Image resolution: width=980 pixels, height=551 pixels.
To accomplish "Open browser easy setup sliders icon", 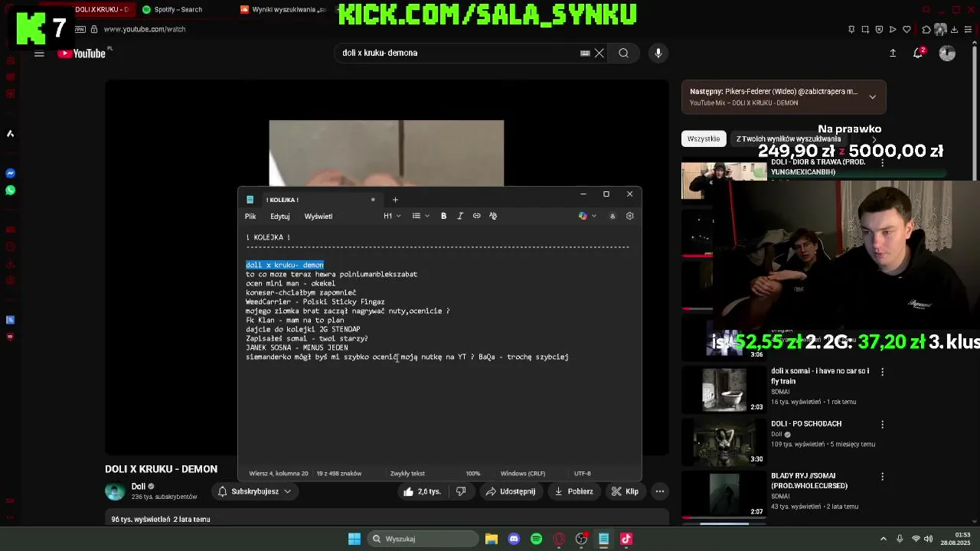I will click(969, 29).
